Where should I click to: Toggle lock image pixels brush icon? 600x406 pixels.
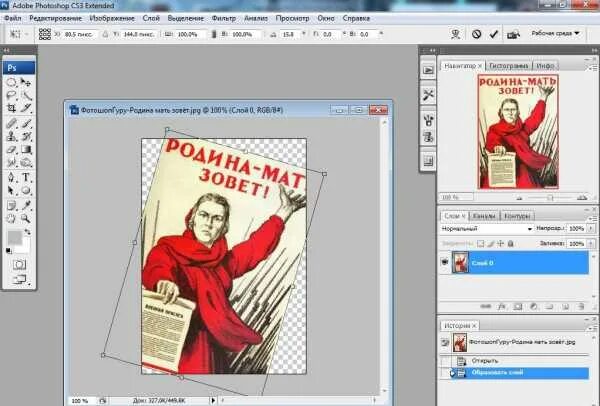(x=491, y=243)
